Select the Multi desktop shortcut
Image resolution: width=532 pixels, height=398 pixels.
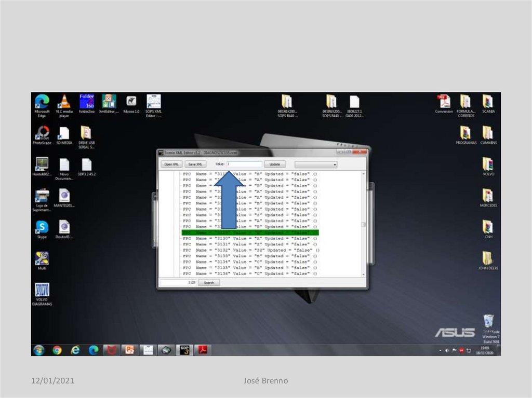[42, 260]
